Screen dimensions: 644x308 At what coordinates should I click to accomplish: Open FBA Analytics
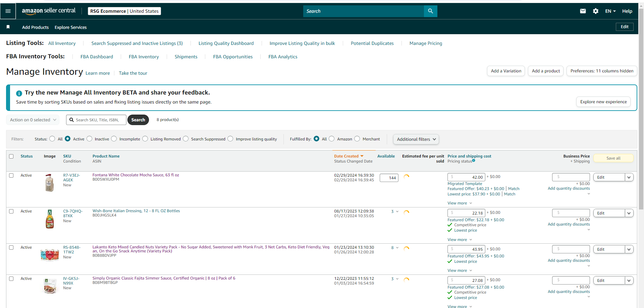[x=283, y=57]
